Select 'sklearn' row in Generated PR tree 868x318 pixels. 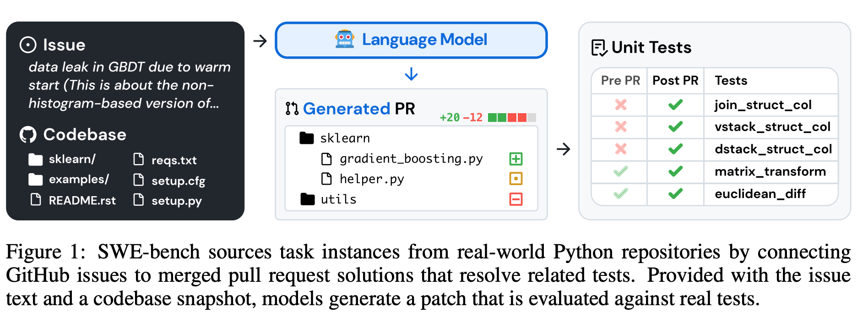coord(345,138)
